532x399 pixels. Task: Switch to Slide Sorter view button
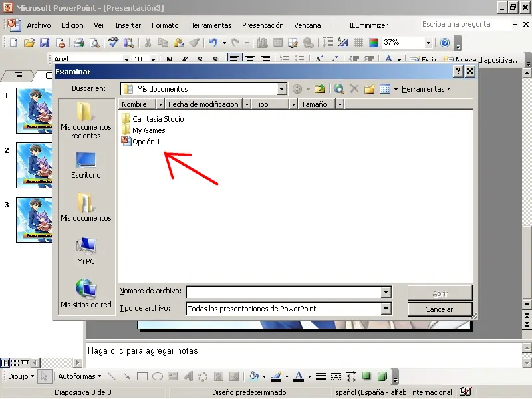tap(15, 363)
